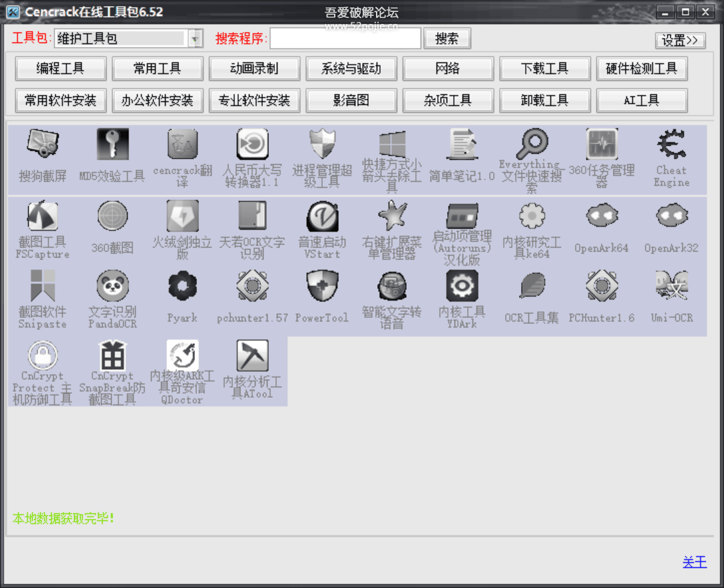Launch the PCHunter1.6 icon
The image size is (724, 588).
(x=602, y=286)
